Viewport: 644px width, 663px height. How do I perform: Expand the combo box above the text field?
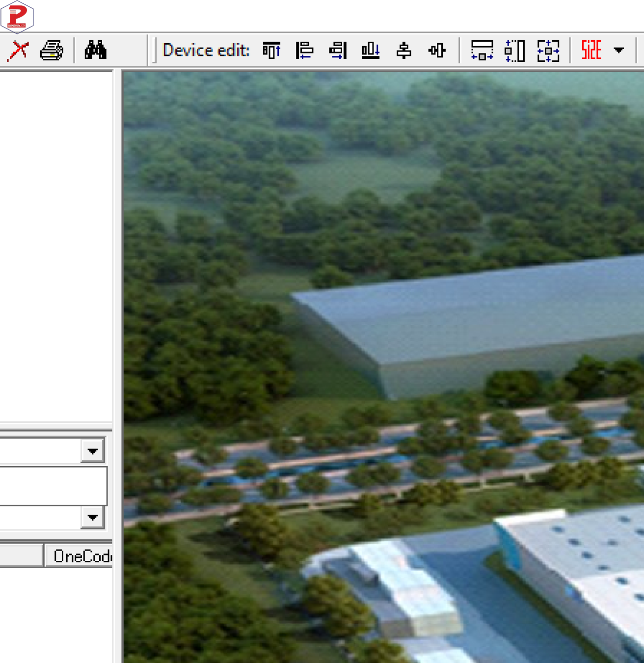point(93,451)
